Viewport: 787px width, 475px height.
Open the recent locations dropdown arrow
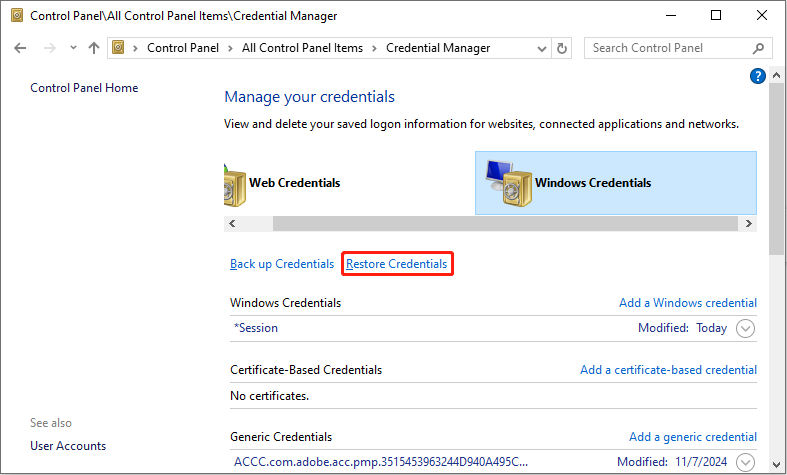tap(73, 48)
